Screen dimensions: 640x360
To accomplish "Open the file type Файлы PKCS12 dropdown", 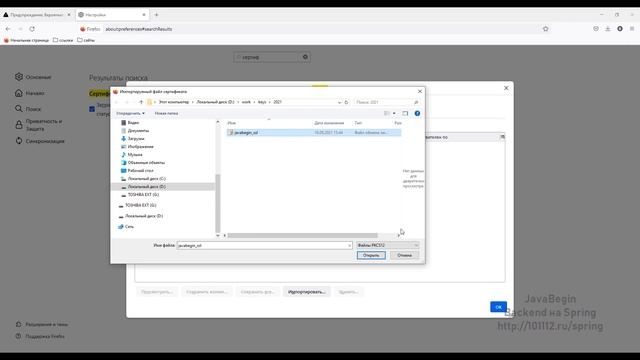I will (388, 245).
